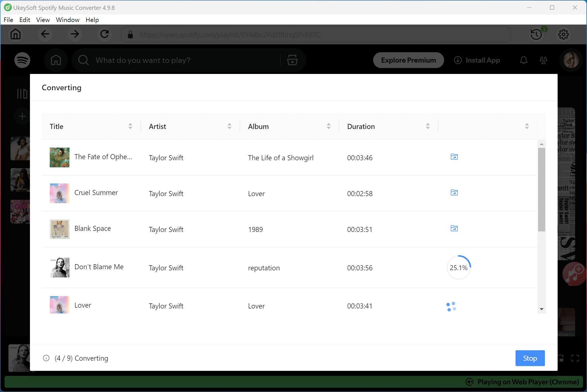Sort the list by Album column
Image resolution: width=587 pixels, height=392 pixels.
coord(329,126)
